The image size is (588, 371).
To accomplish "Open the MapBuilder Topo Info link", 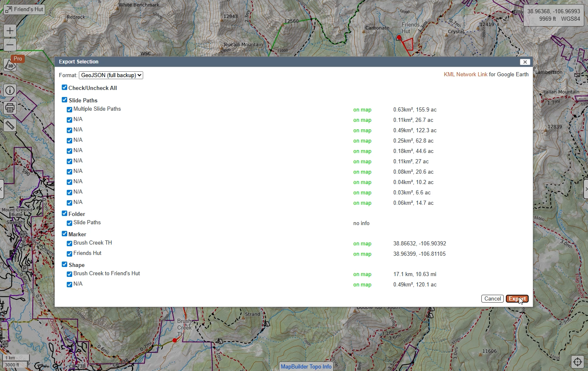I will click(306, 366).
